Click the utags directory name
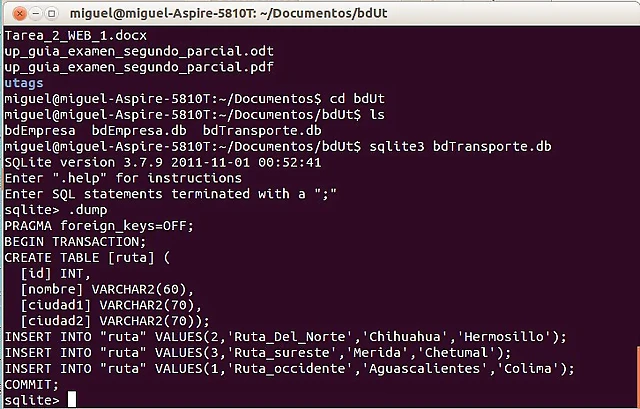The image size is (640, 409). pyautogui.click(x=24, y=83)
